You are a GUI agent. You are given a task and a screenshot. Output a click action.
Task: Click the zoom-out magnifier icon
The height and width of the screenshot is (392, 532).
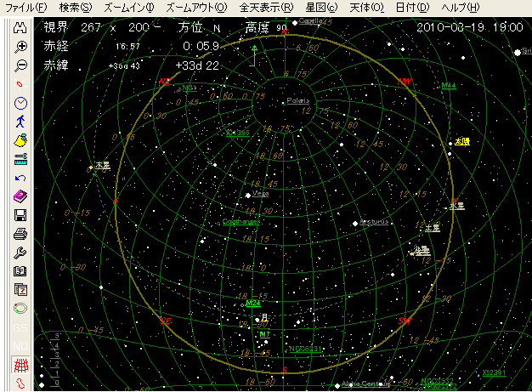[x=20, y=65]
